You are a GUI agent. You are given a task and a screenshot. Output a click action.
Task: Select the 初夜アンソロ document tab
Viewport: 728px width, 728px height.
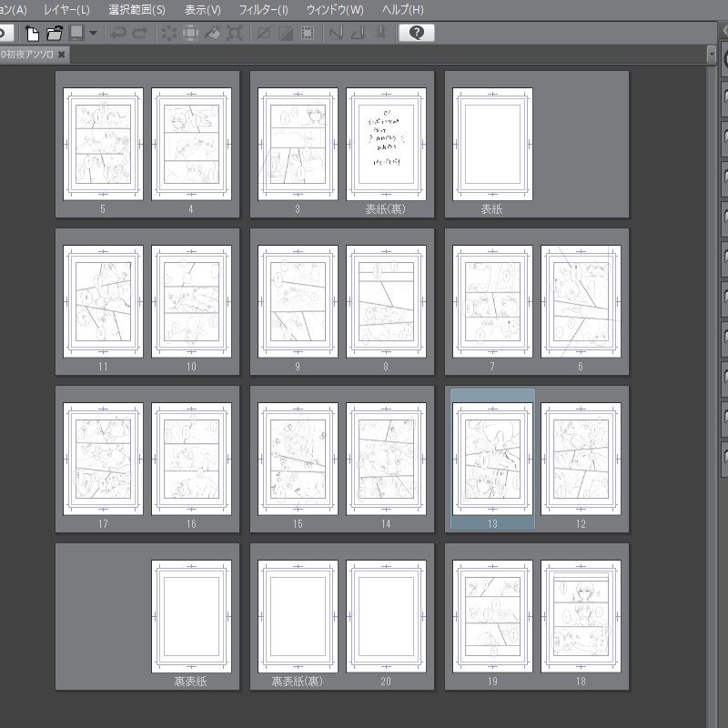pos(27,55)
